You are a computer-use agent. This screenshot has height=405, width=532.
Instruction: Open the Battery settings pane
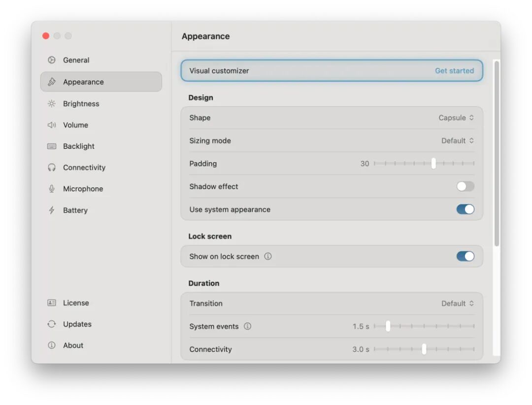pyautogui.click(x=101, y=210)
